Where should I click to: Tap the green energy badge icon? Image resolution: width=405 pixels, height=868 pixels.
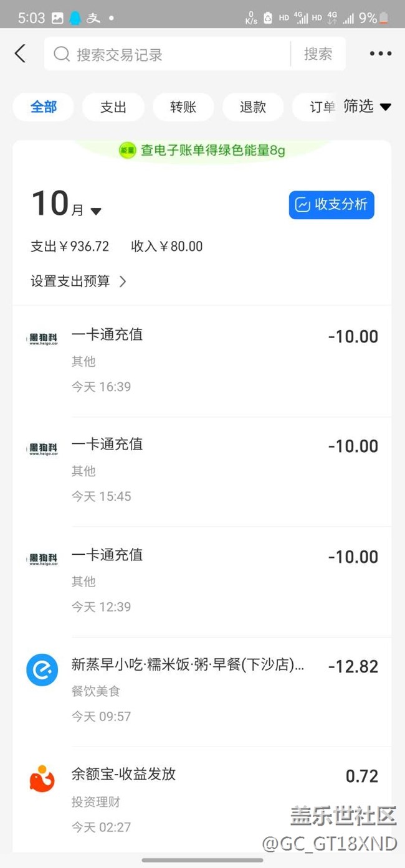click(127, 150)
